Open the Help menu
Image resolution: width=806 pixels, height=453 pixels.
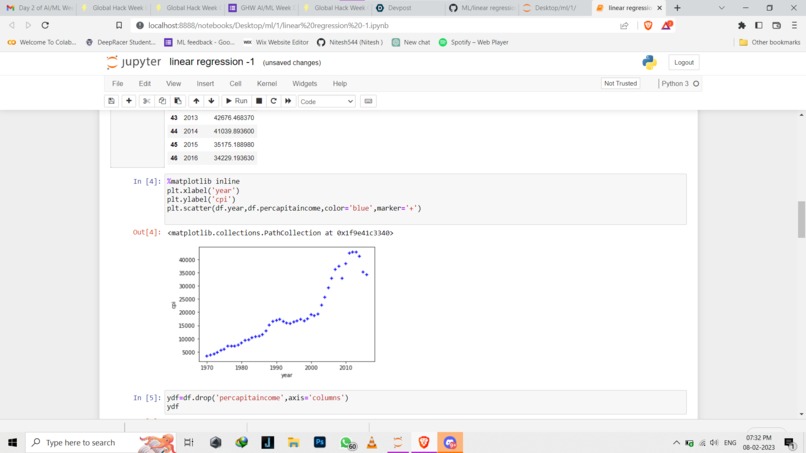click(340, 83)
